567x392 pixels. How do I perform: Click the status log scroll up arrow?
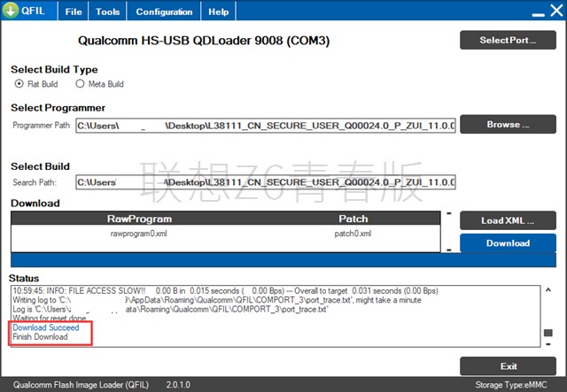coord(548,289)
